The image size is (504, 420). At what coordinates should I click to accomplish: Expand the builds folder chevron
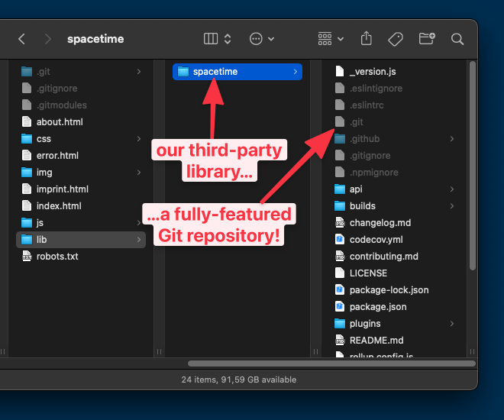452,206
